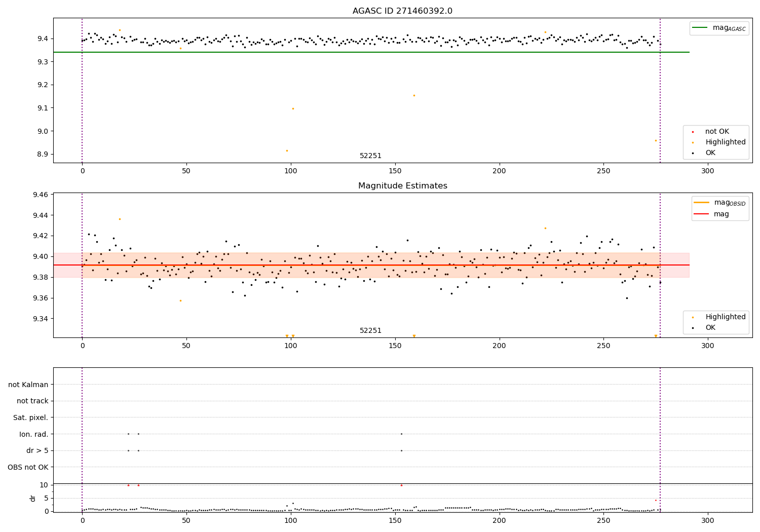The width and height of the screenshot is (760, 532).
Task: Click the lowest orange point near 8.9 in the top plot
Action: pyautogui.click(x=287, y=150)
